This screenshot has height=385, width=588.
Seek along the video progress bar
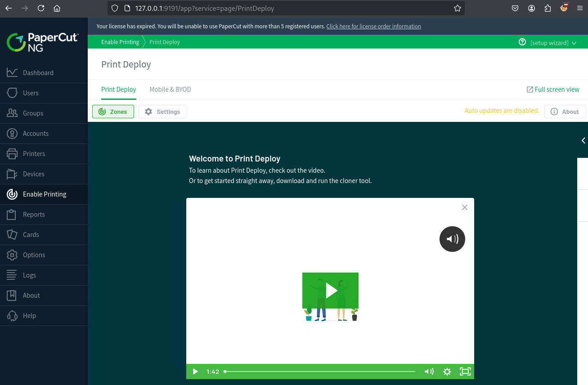pos(319,372)
